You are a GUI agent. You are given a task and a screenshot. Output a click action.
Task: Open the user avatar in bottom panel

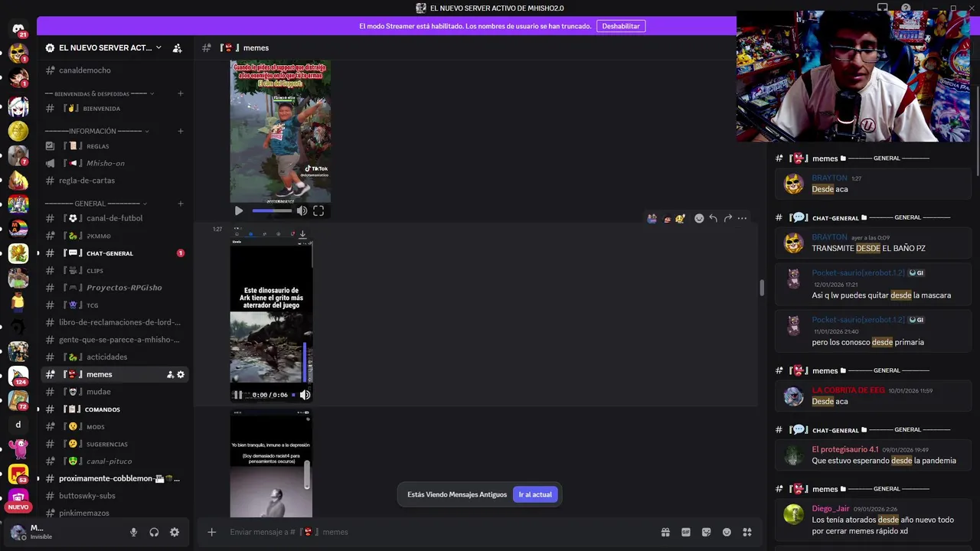point(17,533)
